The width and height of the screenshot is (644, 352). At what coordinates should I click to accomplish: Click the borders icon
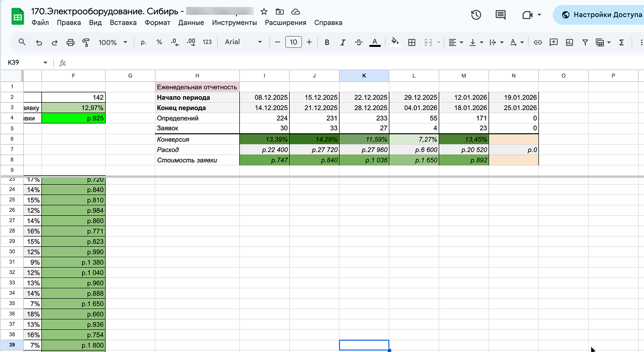[x=412, y=42]
